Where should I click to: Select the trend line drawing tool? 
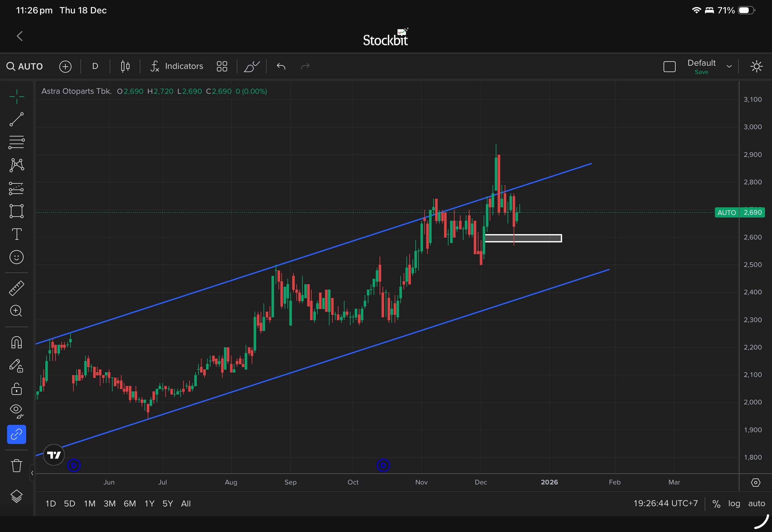point(16,119)
